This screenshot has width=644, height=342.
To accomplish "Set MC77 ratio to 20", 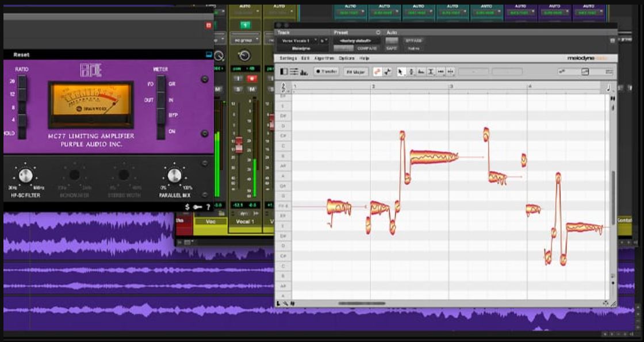I will point(22,82).
